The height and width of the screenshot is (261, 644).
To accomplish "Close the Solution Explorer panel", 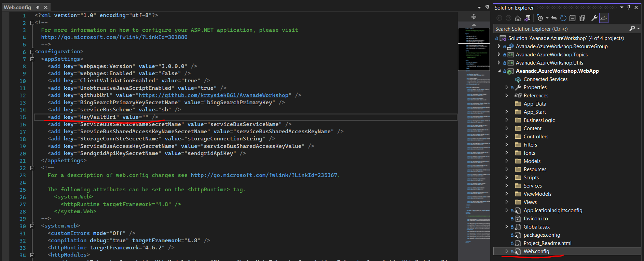I will pos(636,8).
